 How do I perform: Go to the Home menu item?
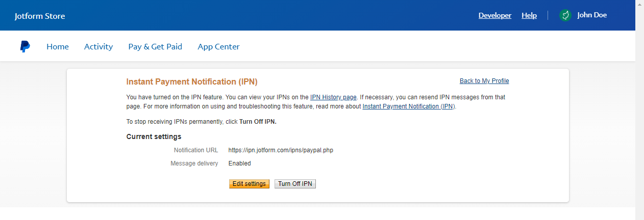[58, 47]
